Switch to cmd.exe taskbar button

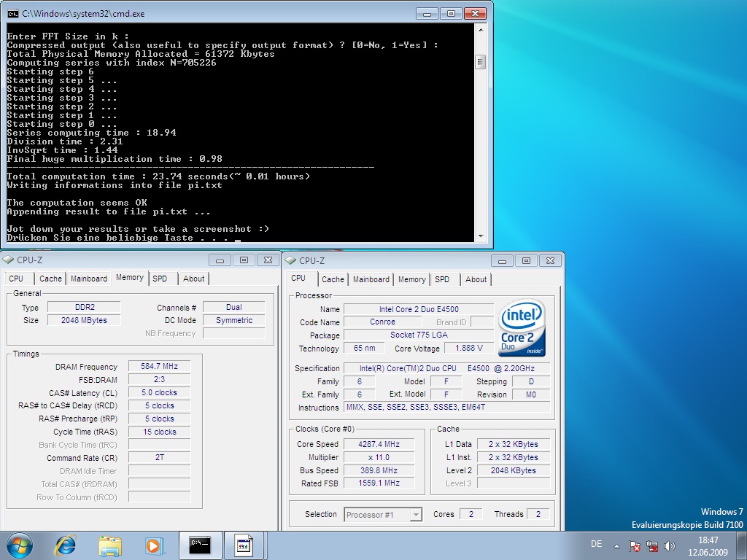(x=200, y=545)
